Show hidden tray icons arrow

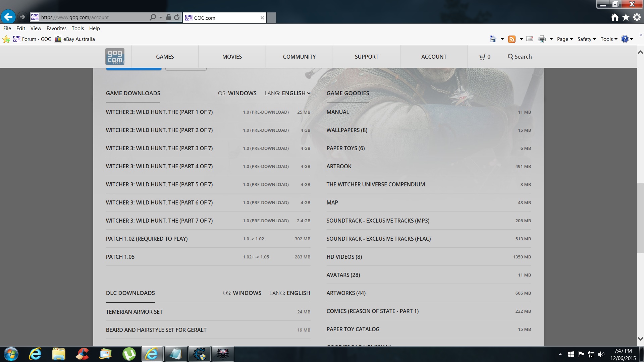(x=560, y=354)
